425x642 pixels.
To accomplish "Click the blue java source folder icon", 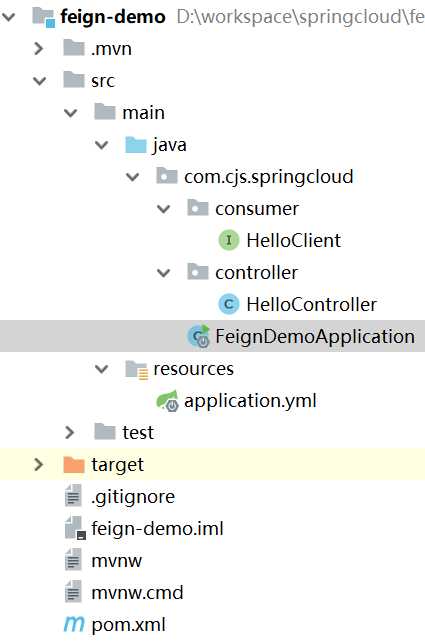I will coord(136,145).
